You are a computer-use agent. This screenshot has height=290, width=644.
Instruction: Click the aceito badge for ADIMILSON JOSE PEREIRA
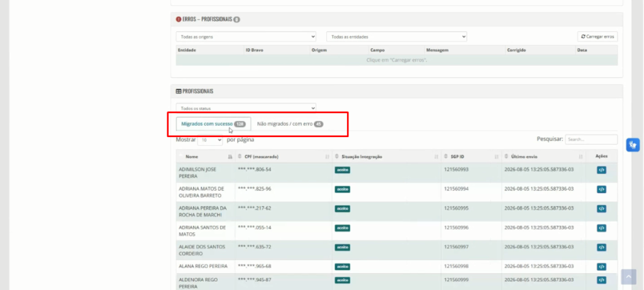click(342, 170)
